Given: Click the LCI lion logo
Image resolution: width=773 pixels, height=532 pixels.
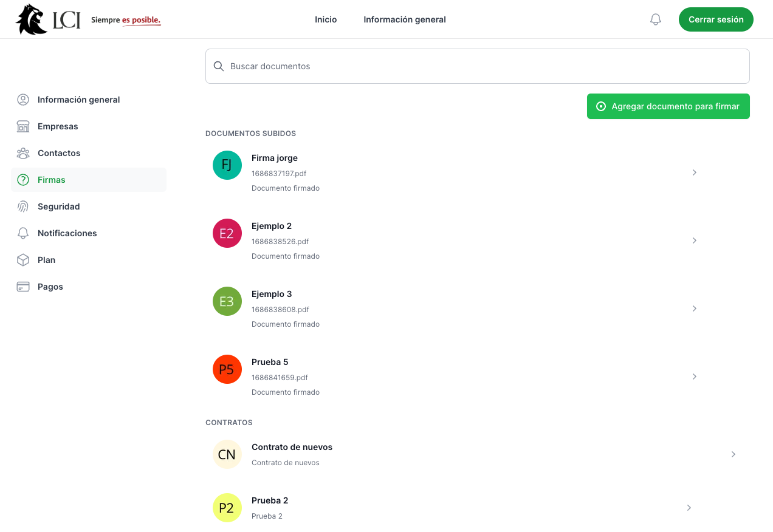Looking at the screenshot, I should coord(32,19).
